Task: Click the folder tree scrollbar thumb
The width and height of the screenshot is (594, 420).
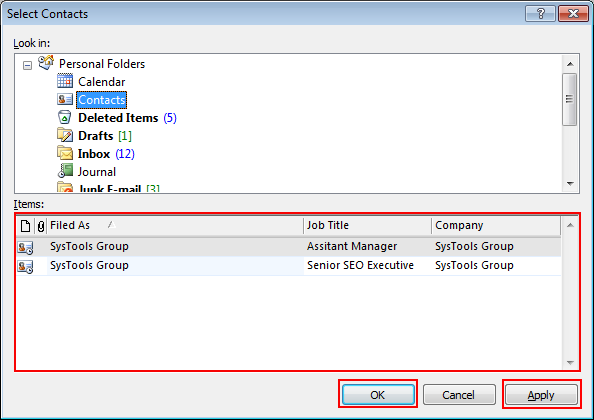Action: click(x=569, y=99)
